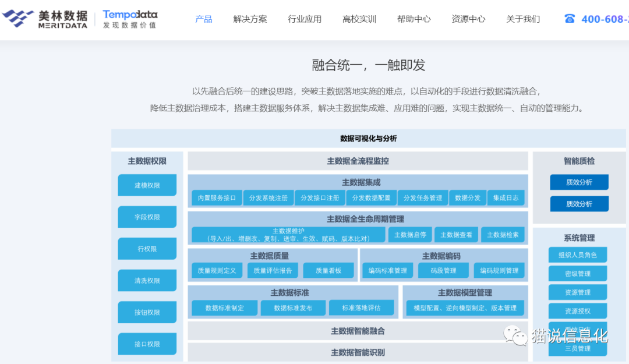
Task: Click the 组织人员角色 button
Action: 578,255
